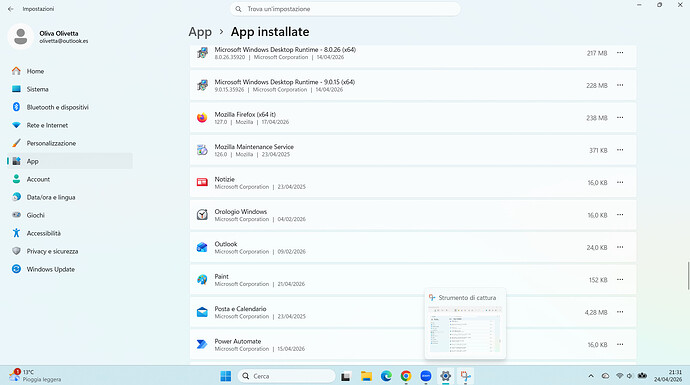
Task: Launch Google Chrome from the taskbar
Action: click(x=406, y=376)
